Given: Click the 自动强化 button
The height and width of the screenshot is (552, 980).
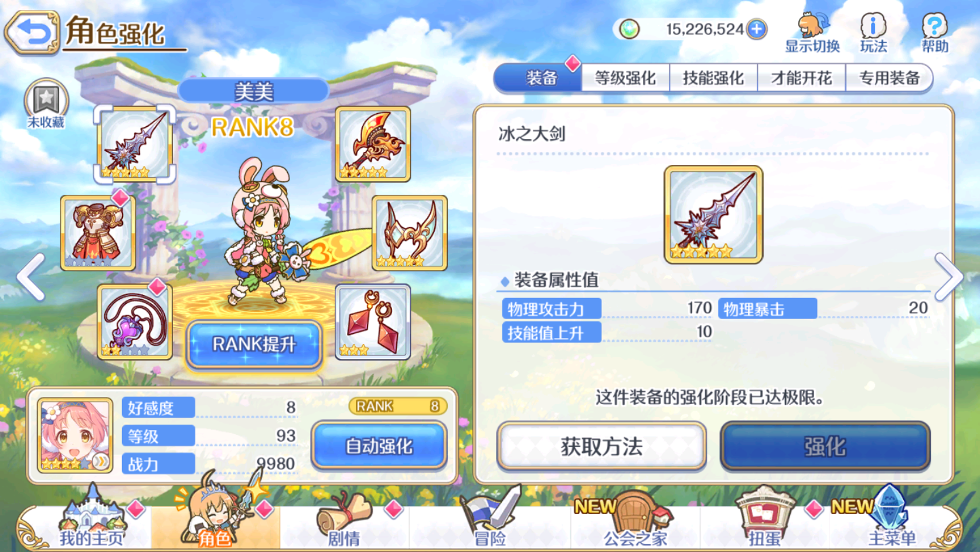Looking at the screenshot, I should click(x=379, y=446).
